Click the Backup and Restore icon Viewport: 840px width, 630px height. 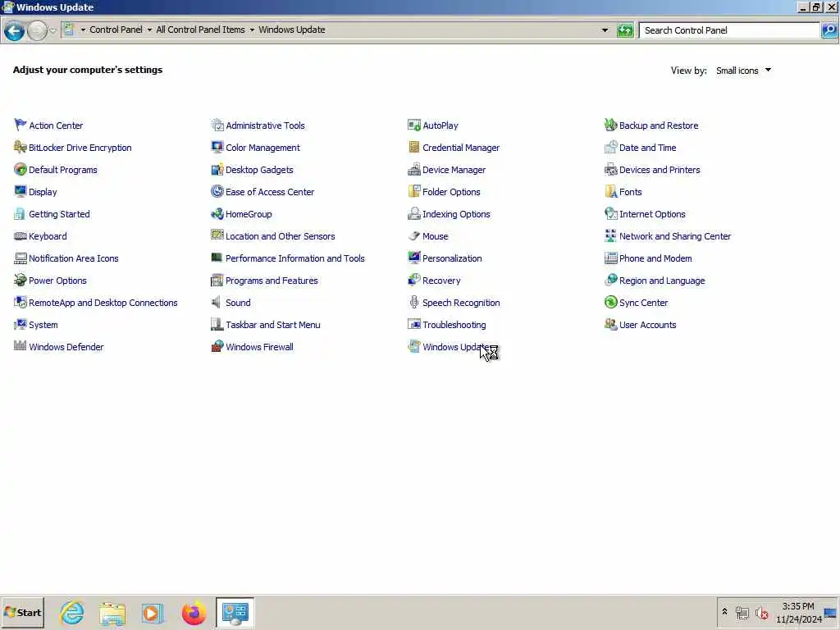[x=610, y=125]
